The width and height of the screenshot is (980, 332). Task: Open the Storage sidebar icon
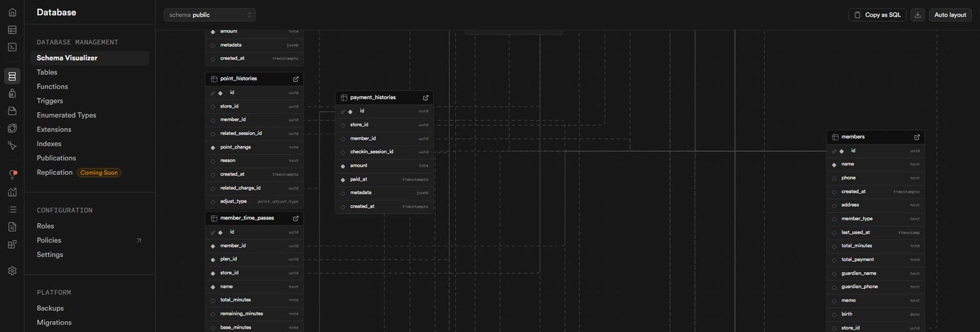pos(12,111)
